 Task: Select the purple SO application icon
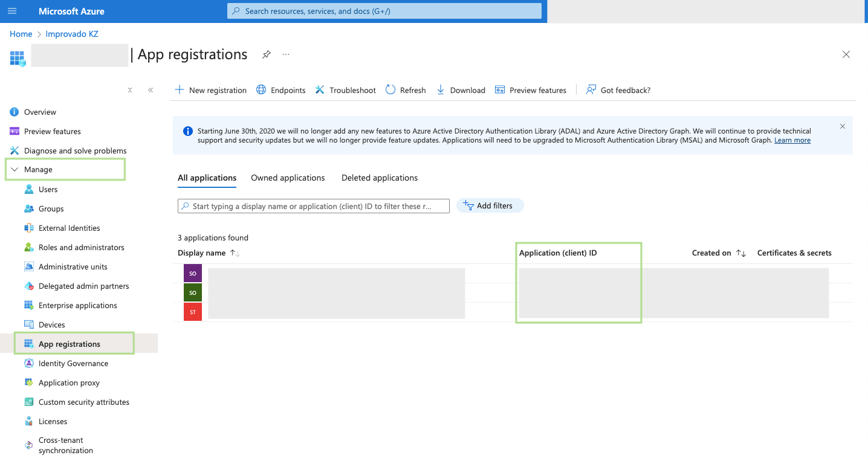click(x=193, y=273)
